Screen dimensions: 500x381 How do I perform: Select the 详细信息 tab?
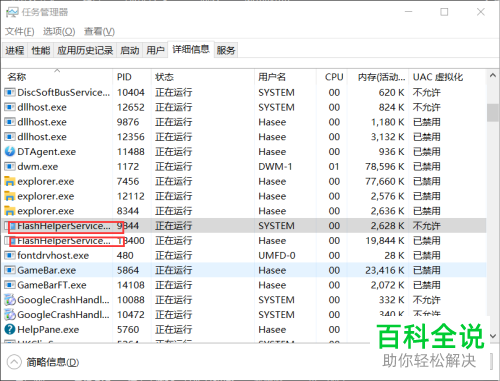point(191,49)
